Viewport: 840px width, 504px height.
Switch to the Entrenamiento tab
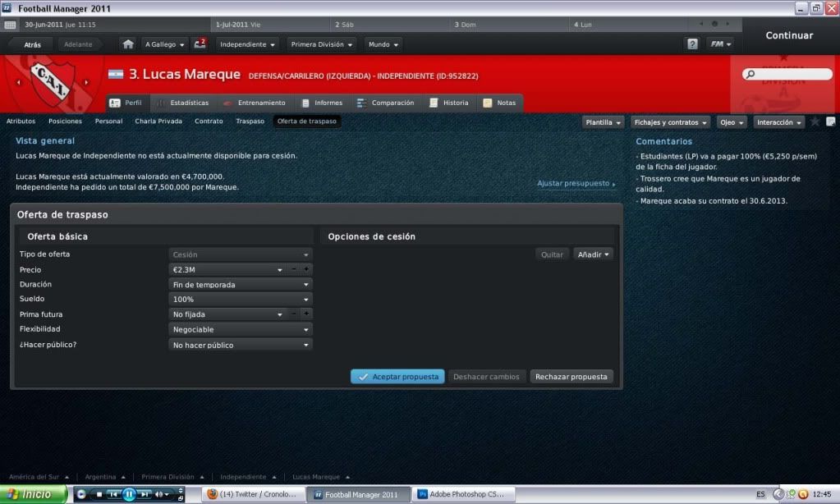[255, 103]
